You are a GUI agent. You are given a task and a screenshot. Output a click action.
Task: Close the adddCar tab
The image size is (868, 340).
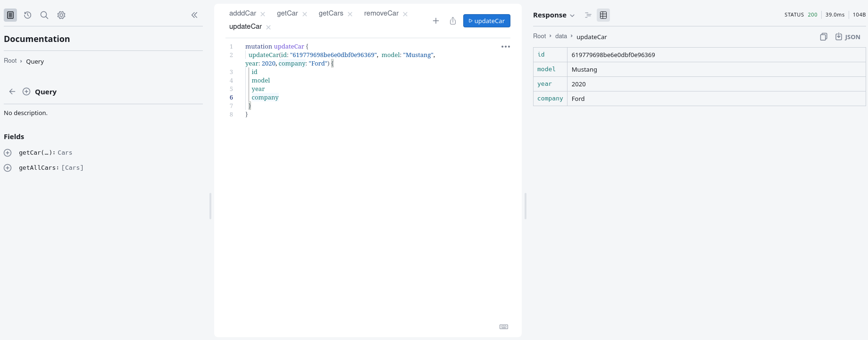click(x=263, y=14)
